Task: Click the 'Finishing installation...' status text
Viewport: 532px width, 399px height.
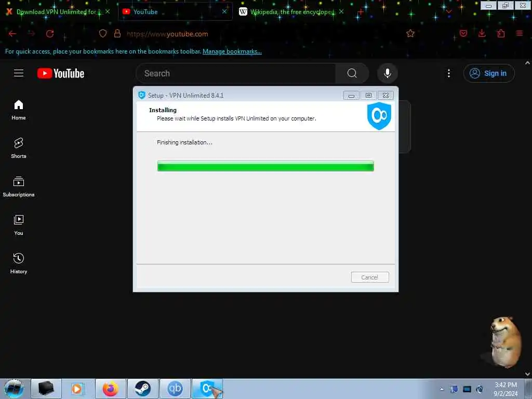Action: [184, 142]
